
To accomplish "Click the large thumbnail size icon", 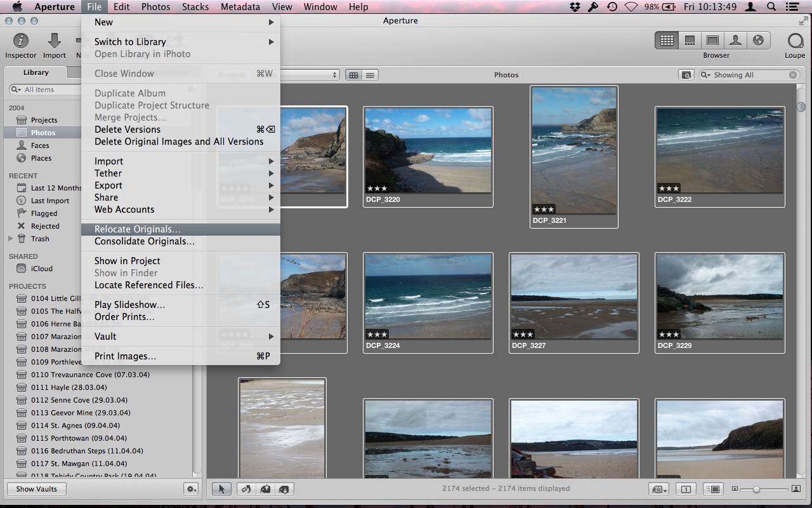I will click(x=795, y=489).
